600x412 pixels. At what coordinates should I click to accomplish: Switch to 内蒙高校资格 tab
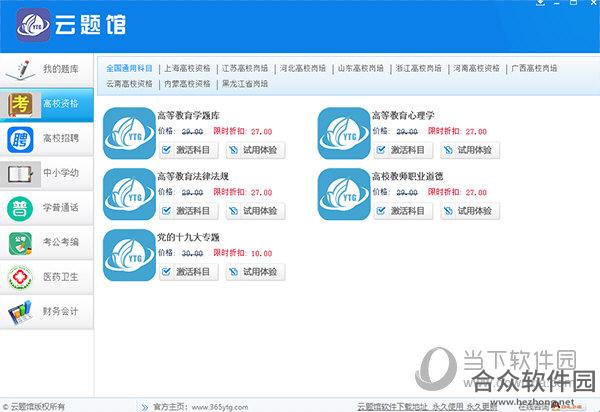pyautogui.click(x=187, y=83)
